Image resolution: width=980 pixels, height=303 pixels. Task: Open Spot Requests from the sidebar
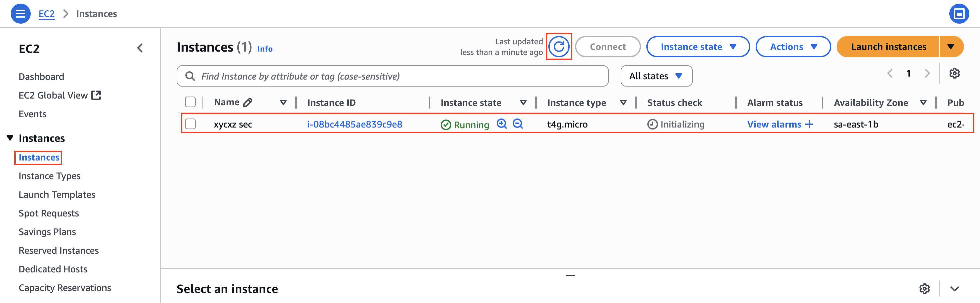(49, 213)
